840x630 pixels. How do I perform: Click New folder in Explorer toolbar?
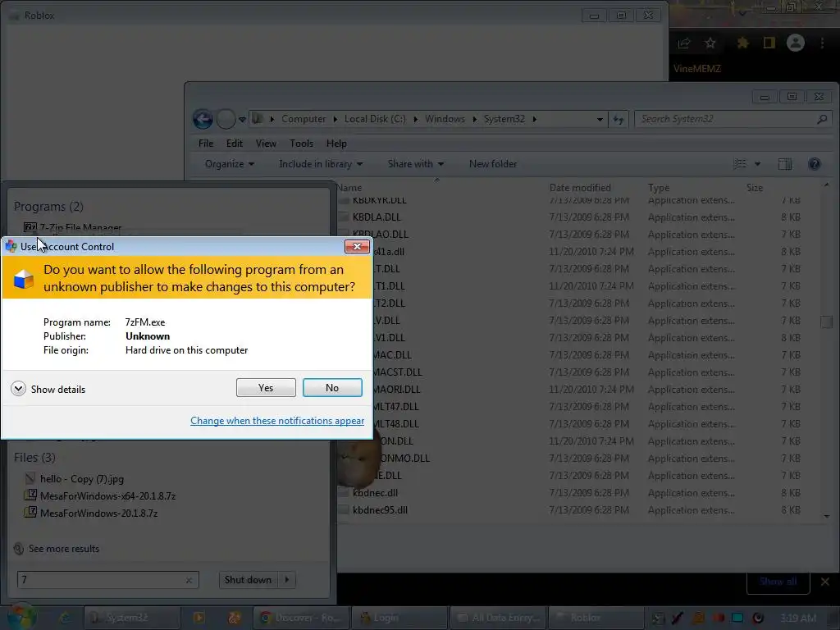[x=493, y=164]
